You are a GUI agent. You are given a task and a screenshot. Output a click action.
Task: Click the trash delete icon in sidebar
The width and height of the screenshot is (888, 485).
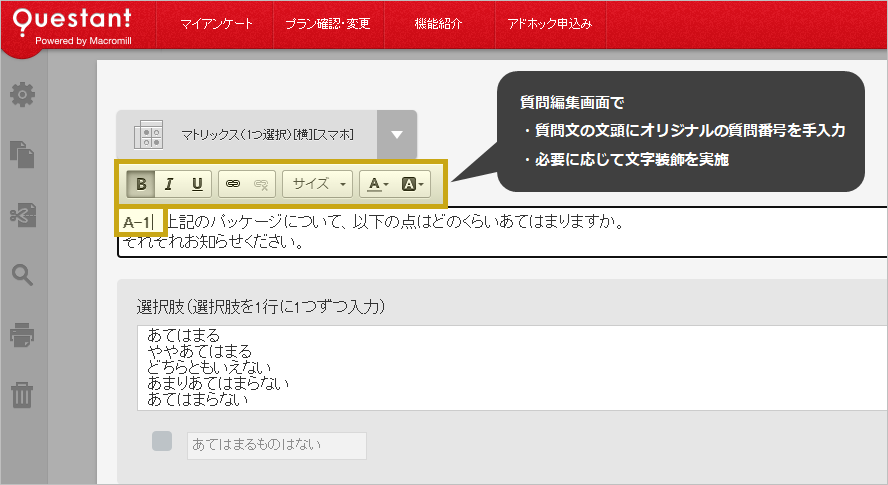(x=22, y=395)
